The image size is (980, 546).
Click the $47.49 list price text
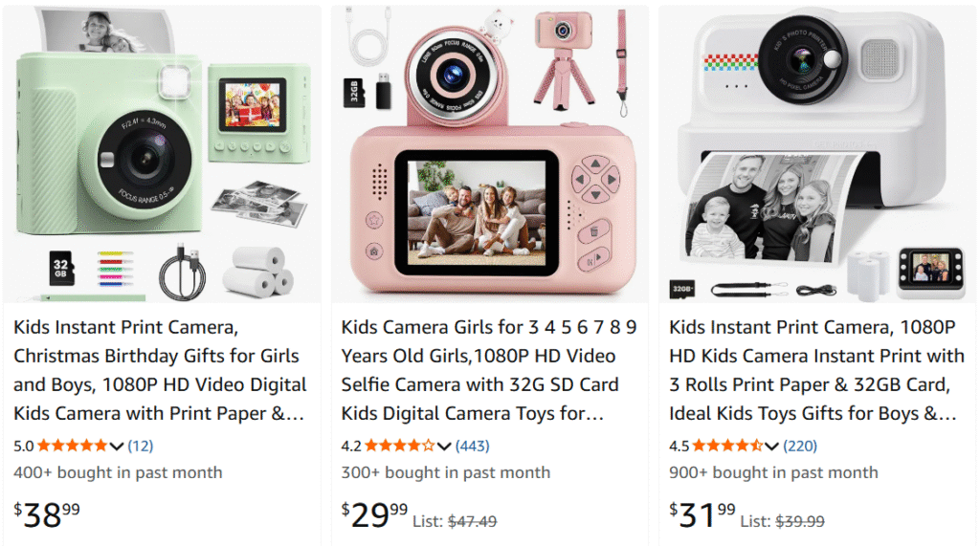click(472, 521)
